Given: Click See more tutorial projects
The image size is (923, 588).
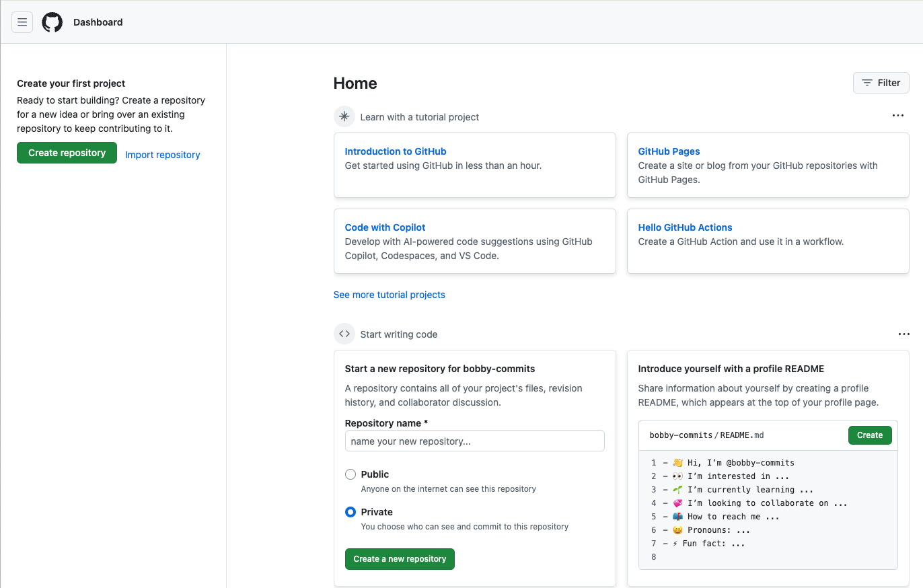Looking at the screenshot, I should point(389,294).
